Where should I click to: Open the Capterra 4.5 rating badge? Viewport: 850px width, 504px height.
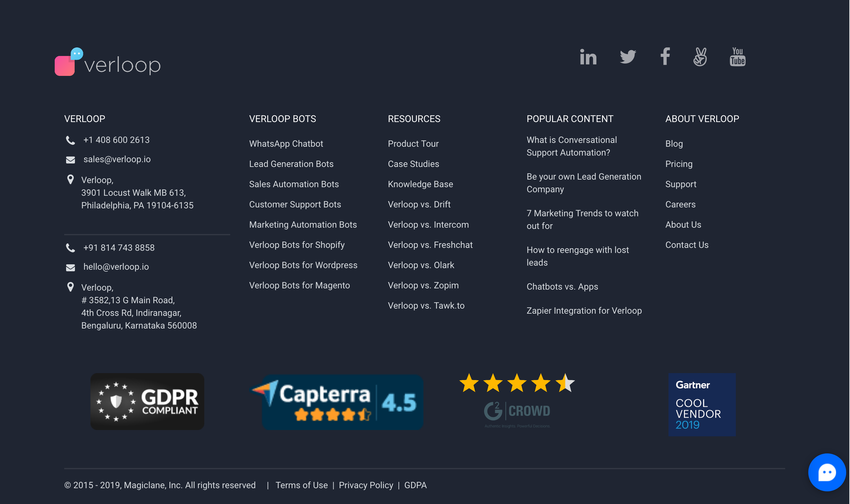pyautogui.click(x=337, y=402)
